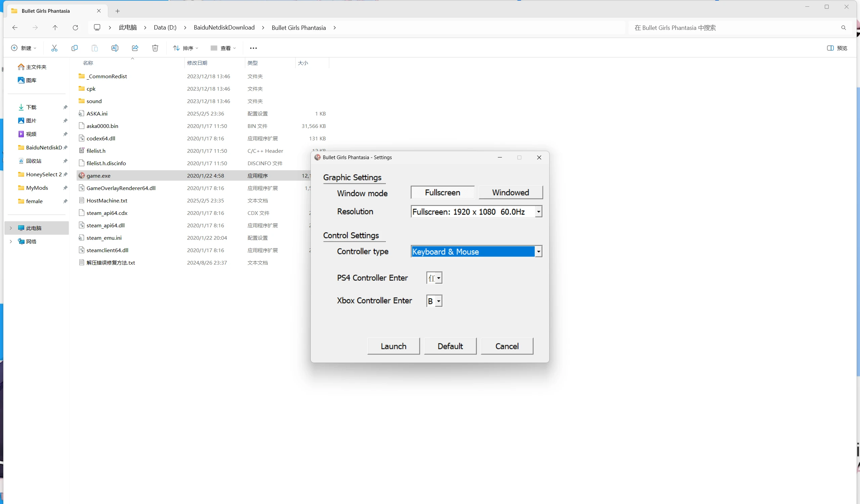This screenshot has height=504, width=860.
Task: Go up one folder level arrow
Action: 55,28
